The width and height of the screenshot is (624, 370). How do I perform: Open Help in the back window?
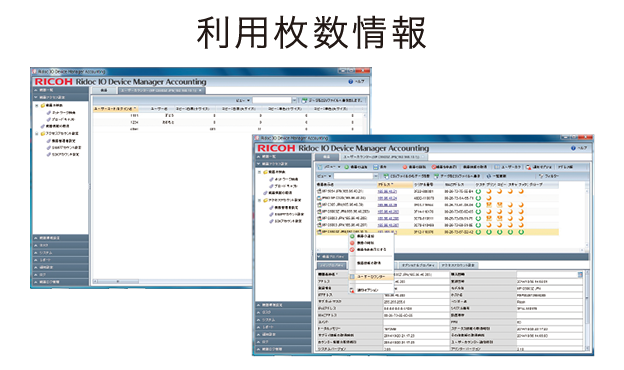click(x=357, y=82)
